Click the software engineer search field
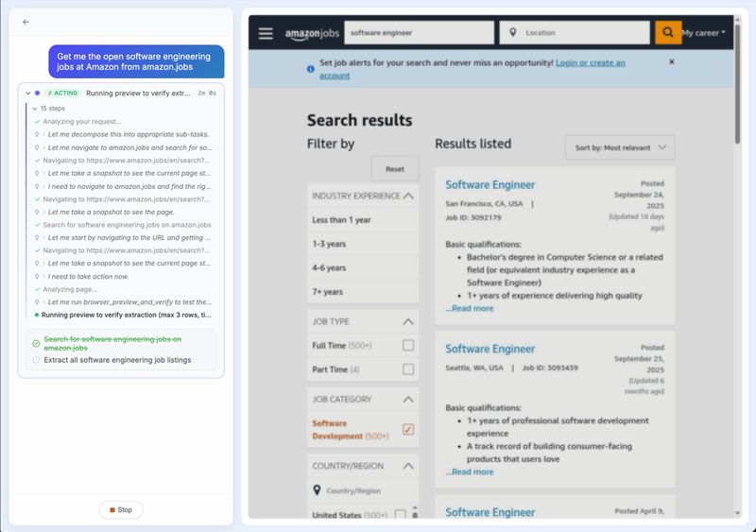 pos(419,33)
